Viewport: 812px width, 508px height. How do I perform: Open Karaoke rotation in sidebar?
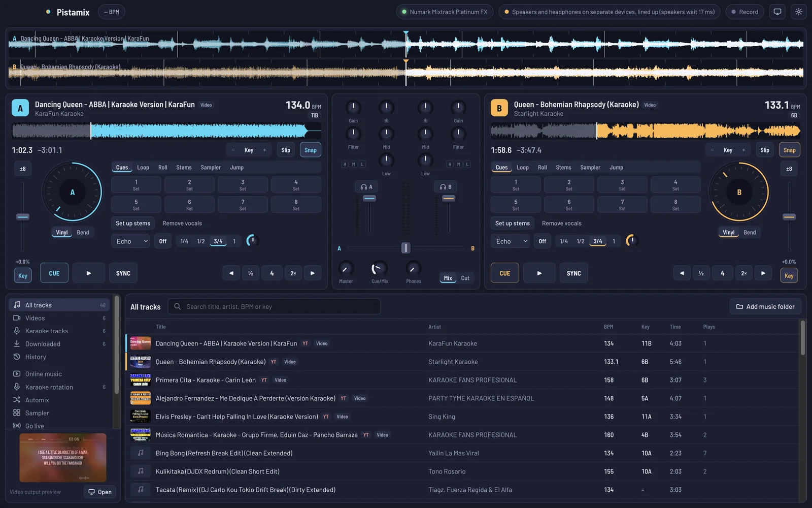[x=59, y=387]
